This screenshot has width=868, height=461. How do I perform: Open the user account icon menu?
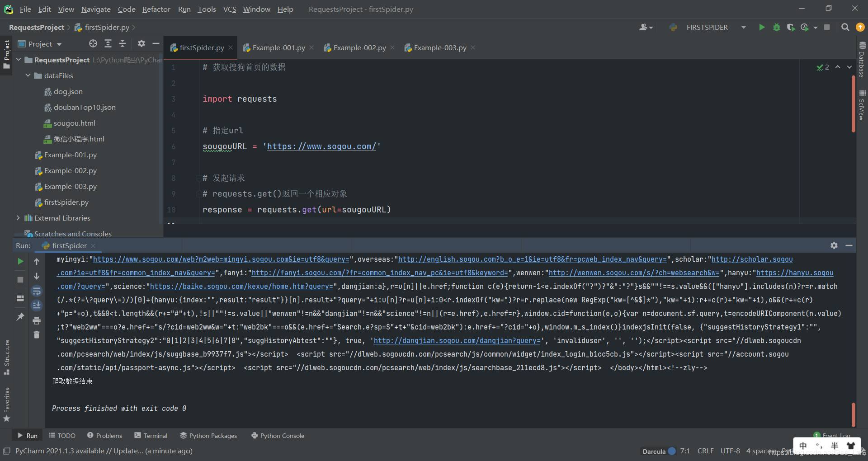pos(646,28)
